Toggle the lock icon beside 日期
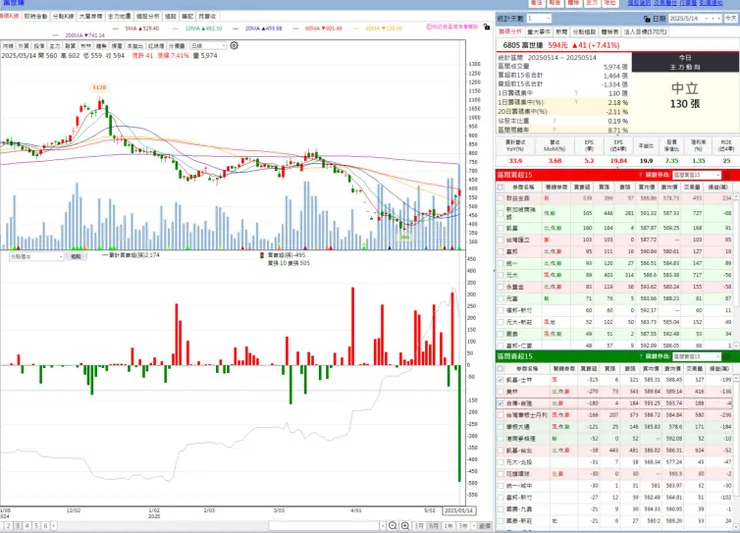The height and width of the screenshot is (533, 740). pos(647,19)
